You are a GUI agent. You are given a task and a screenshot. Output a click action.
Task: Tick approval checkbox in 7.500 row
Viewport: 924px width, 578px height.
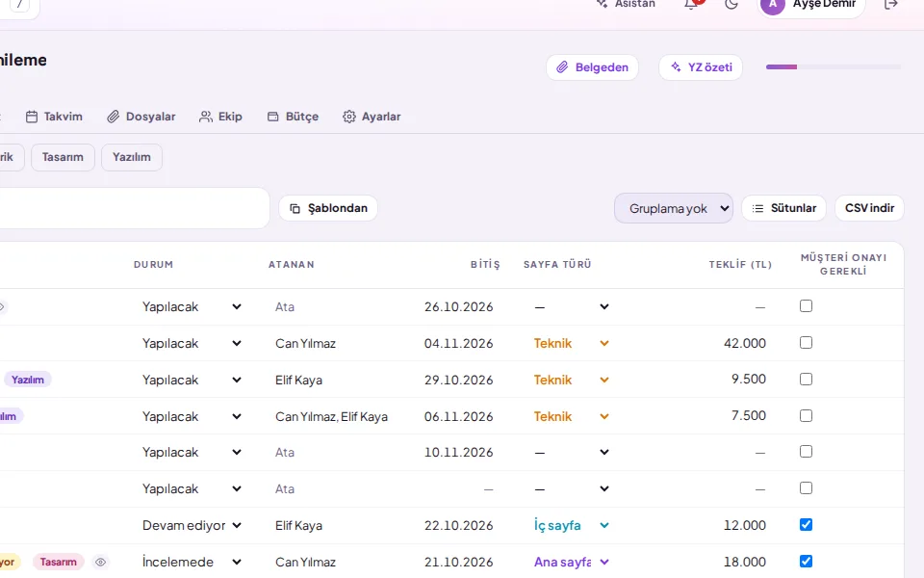pos(806,416)
